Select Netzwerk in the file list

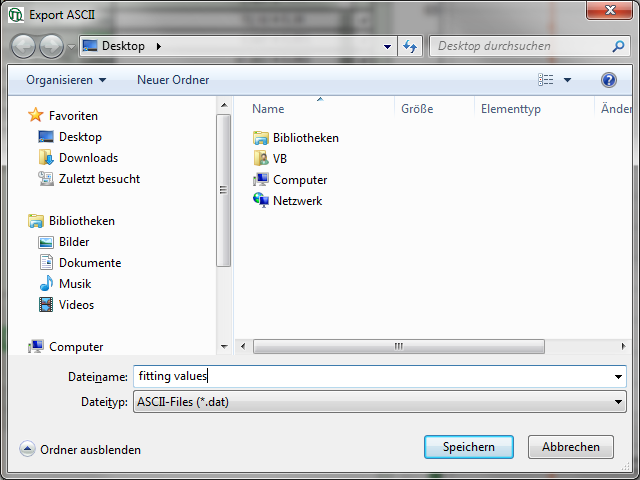pos(297,201)
